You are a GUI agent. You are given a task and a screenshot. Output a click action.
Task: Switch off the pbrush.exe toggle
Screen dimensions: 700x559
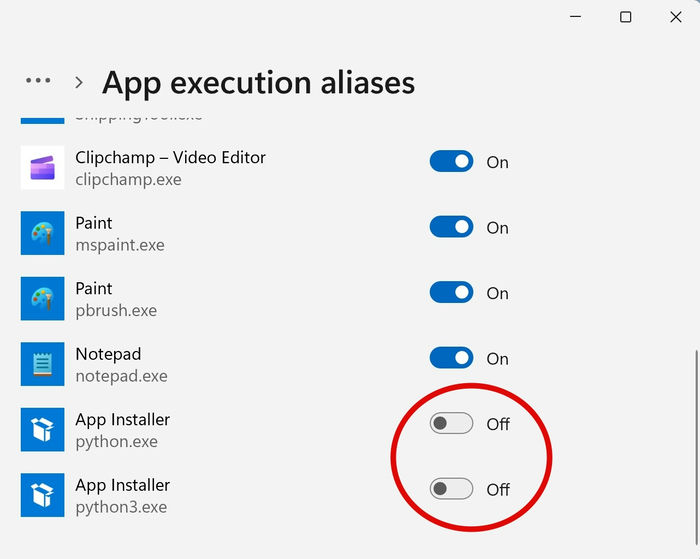[451, 292]
